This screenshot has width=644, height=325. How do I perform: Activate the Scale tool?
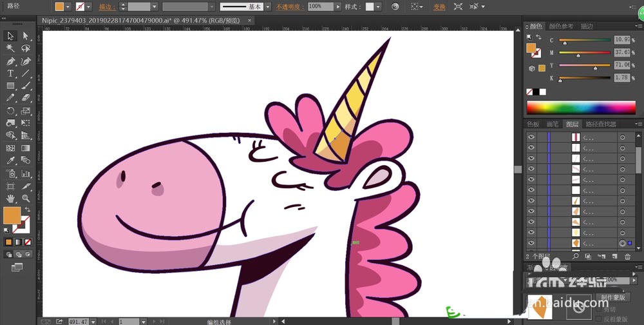[26, 111]
